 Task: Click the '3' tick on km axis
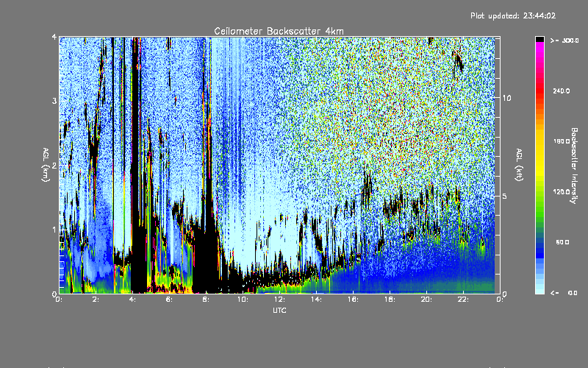[x=54, y=102]
